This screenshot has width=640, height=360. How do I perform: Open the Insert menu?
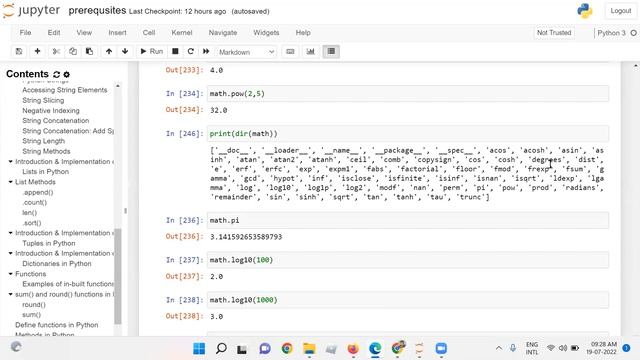click(117, 33)
